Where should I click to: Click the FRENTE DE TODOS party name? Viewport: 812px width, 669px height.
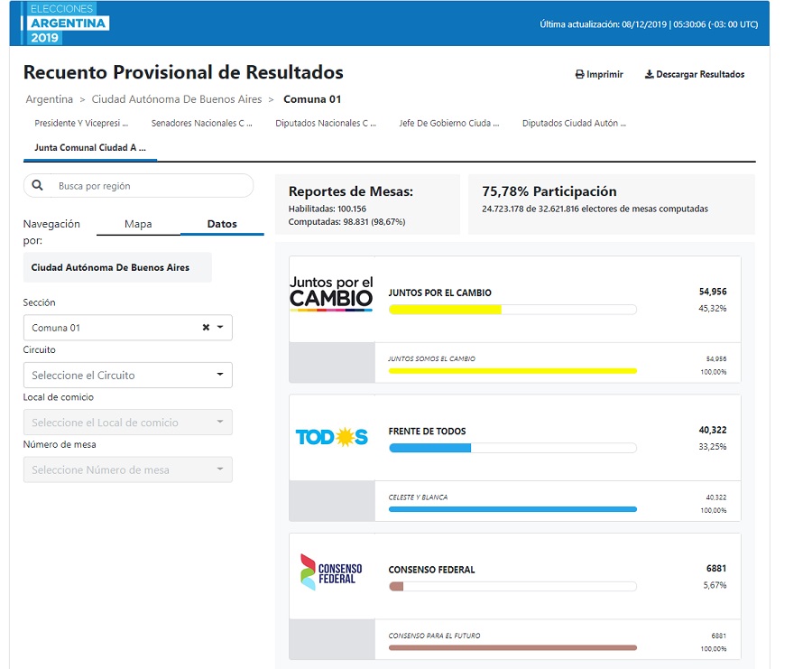point(428,432)
